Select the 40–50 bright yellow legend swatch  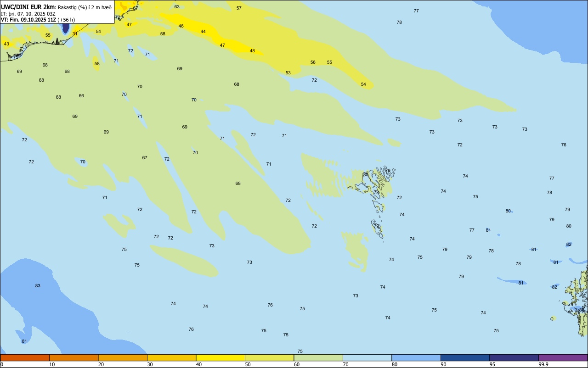pyautogui.click(x=220, y=357)
